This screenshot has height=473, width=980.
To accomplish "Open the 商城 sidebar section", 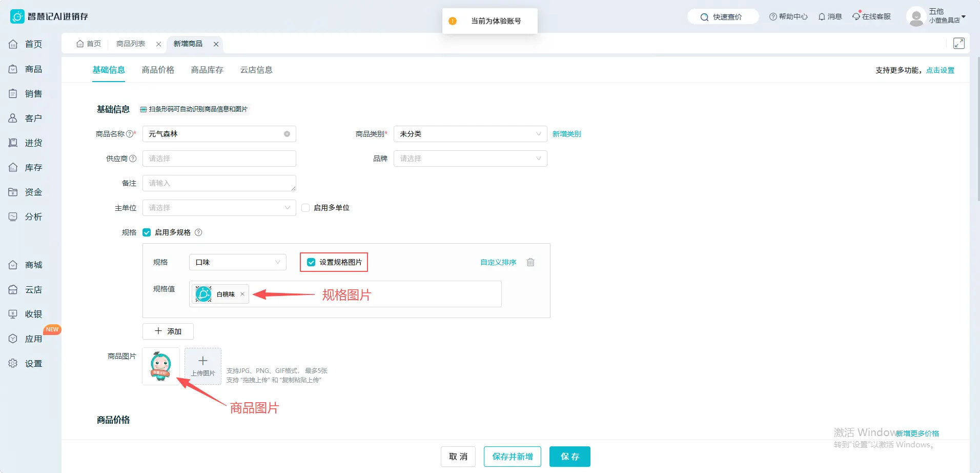I will point(26,265).
